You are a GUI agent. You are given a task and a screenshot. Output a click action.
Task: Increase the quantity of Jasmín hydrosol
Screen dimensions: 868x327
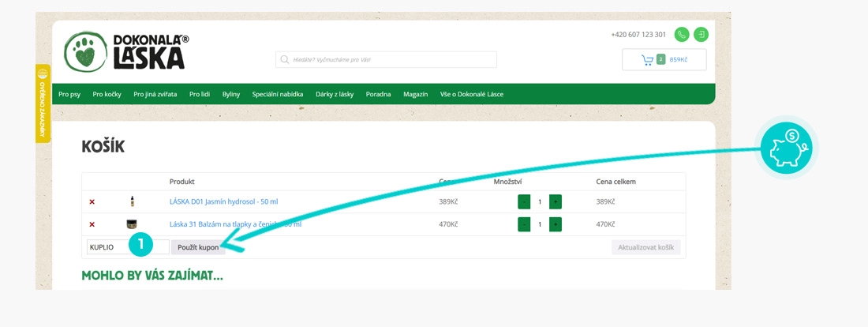(x=556, y=201)
